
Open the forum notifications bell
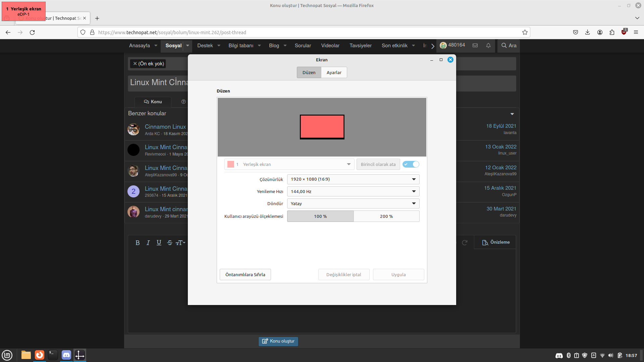click(x=488, y=46)
